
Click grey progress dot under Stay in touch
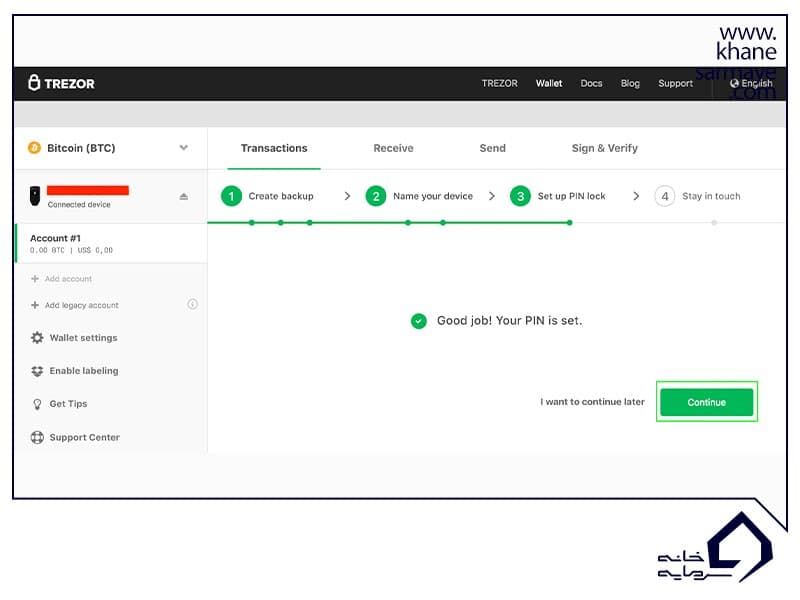click(714, 223)
